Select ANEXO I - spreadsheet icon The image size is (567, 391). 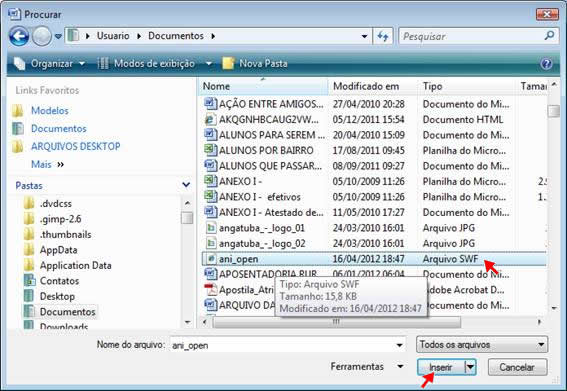point(210,181)
